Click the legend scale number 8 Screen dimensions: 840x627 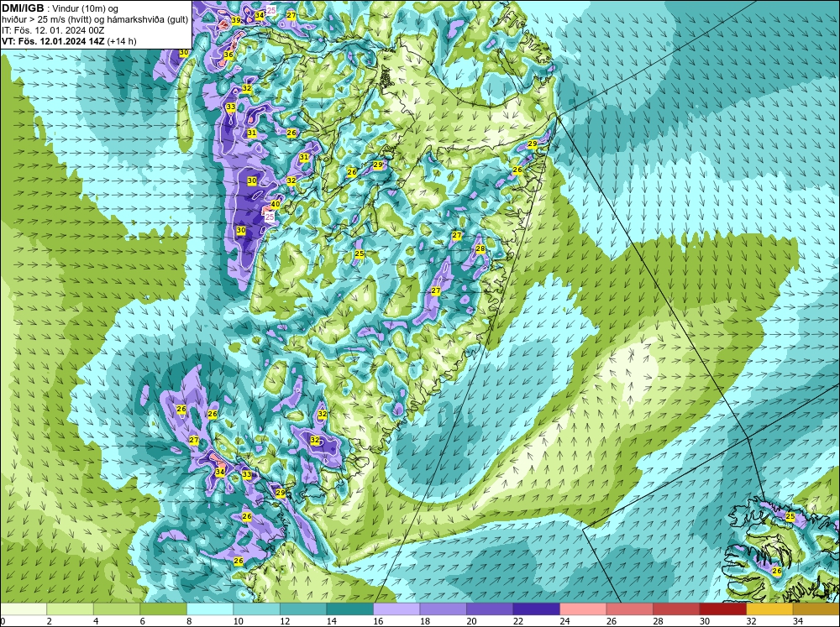click(x=189, y=622)
